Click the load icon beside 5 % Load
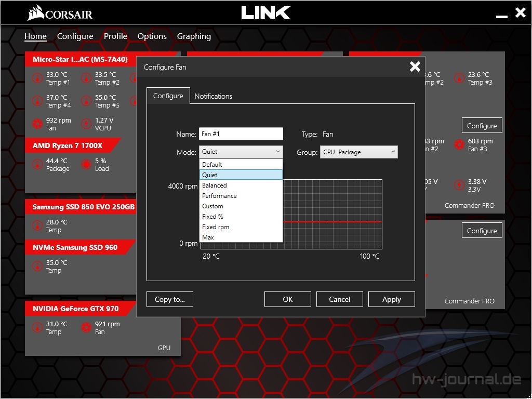This screenshot has height=399, width=532. [86, 165]
